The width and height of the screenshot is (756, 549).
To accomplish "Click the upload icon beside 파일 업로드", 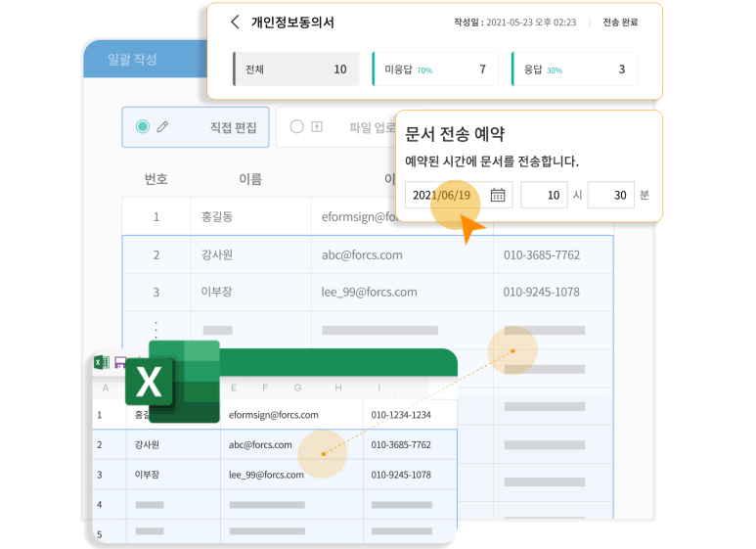I will click(x=317, y=127).
